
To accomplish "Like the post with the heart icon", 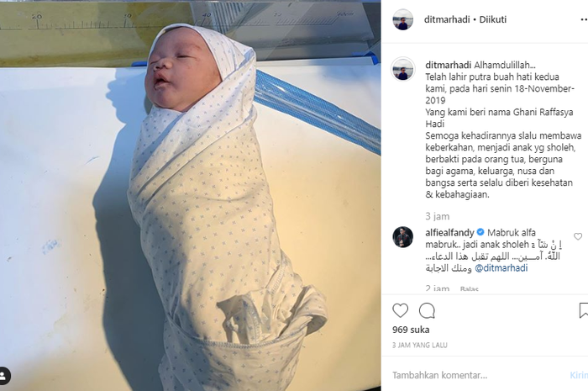I will coord(400,311).
